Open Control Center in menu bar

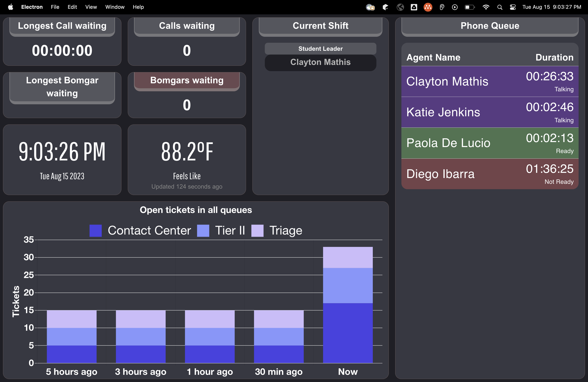click(x=513, y=7)
